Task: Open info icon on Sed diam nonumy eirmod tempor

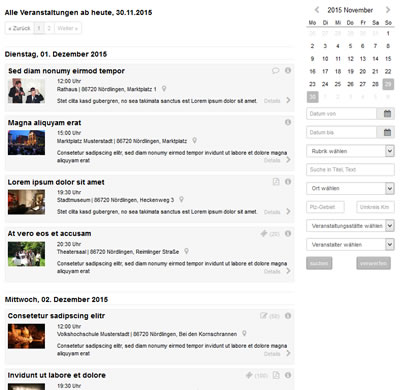Action: (x=288, y=70)
